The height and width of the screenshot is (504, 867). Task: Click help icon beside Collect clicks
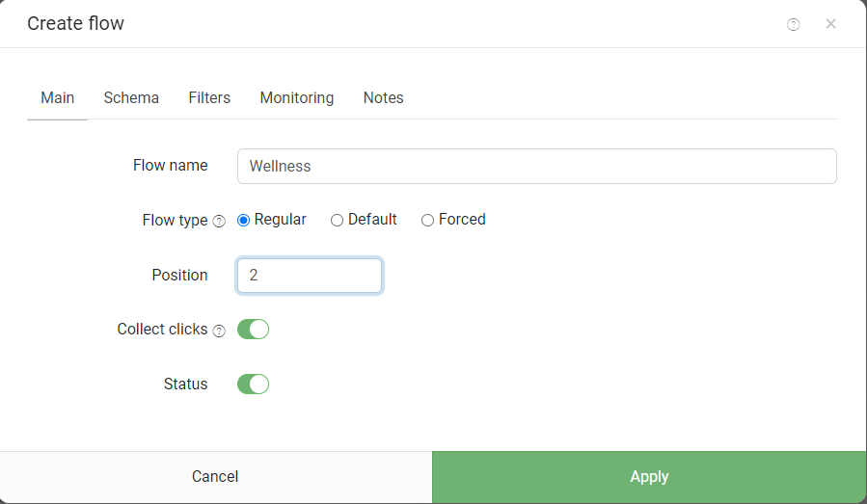(219, 331)
